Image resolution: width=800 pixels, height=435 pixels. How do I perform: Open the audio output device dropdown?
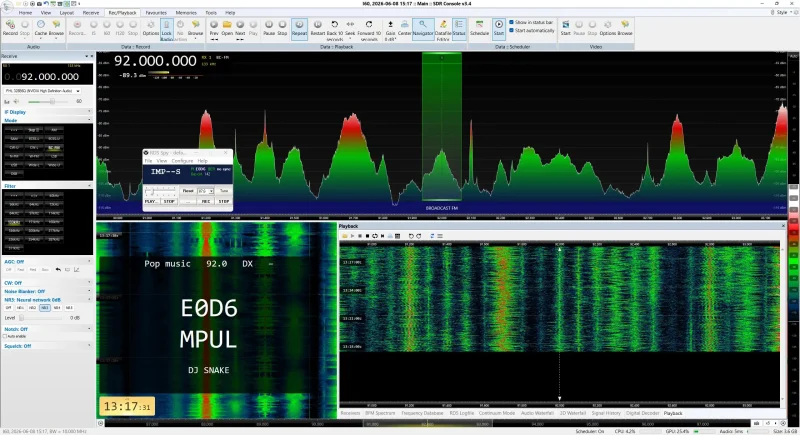[43, 91]
